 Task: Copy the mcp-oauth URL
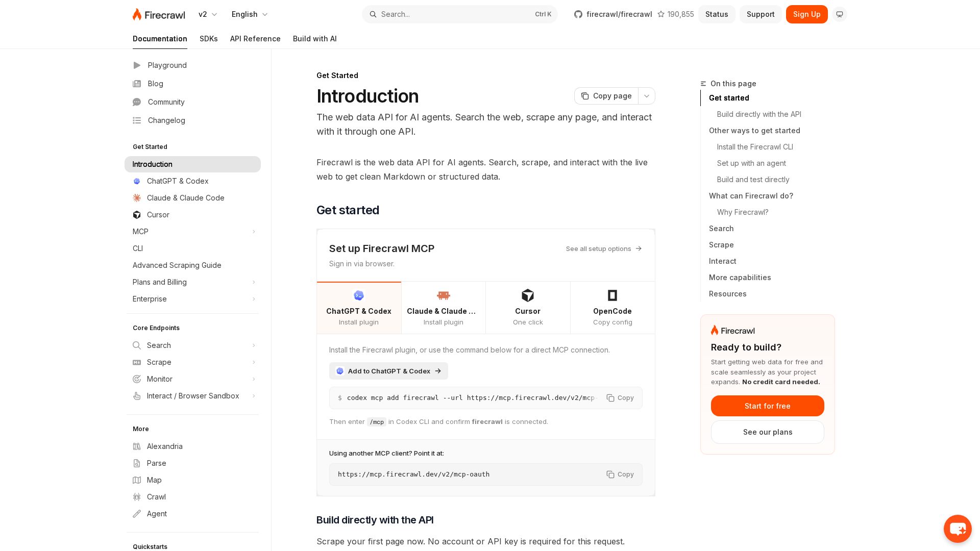click(x=620, y=474)
